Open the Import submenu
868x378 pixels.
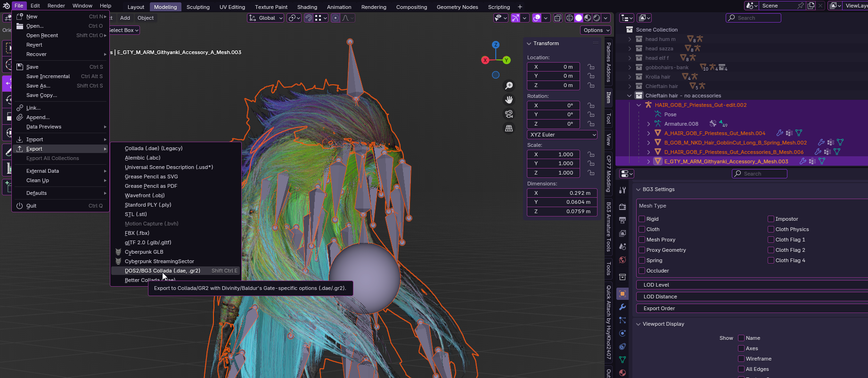pyautogui.click(x=60, y=139)
